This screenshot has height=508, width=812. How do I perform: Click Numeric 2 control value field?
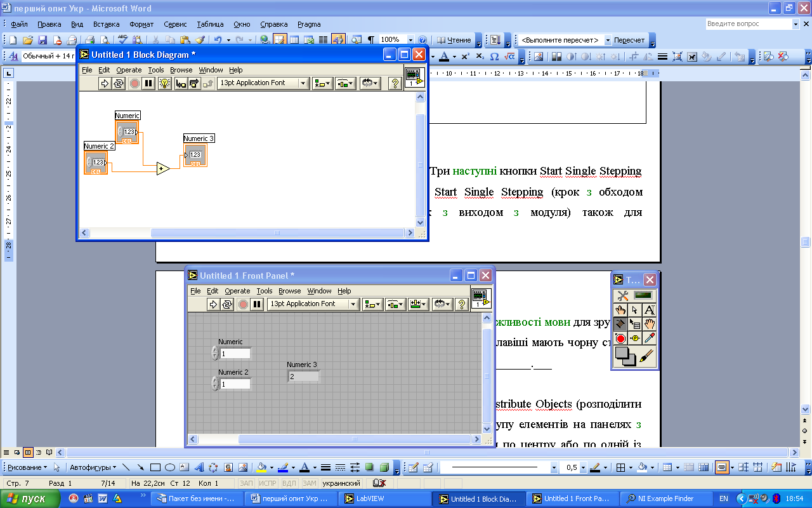click(235, 384)
